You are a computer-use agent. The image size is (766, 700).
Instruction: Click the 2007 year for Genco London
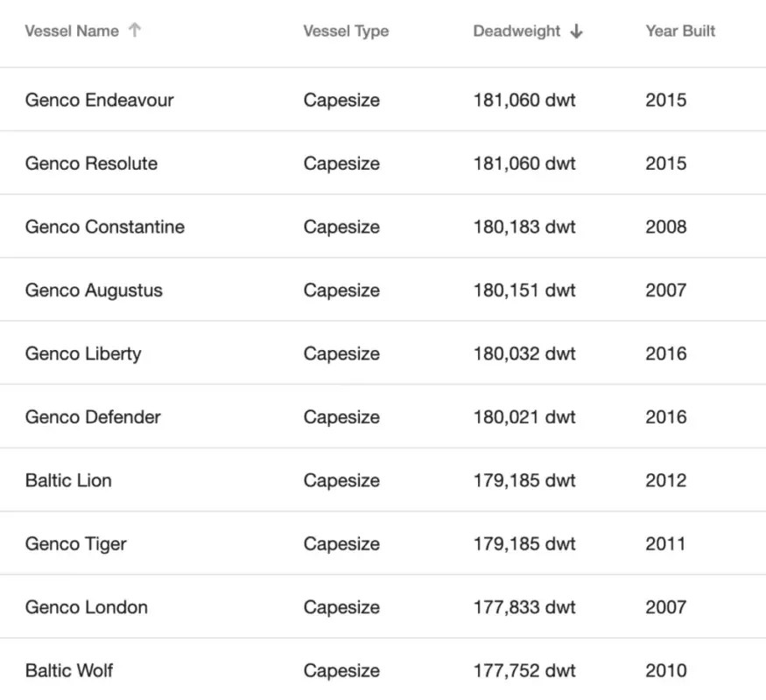point(665,607)
